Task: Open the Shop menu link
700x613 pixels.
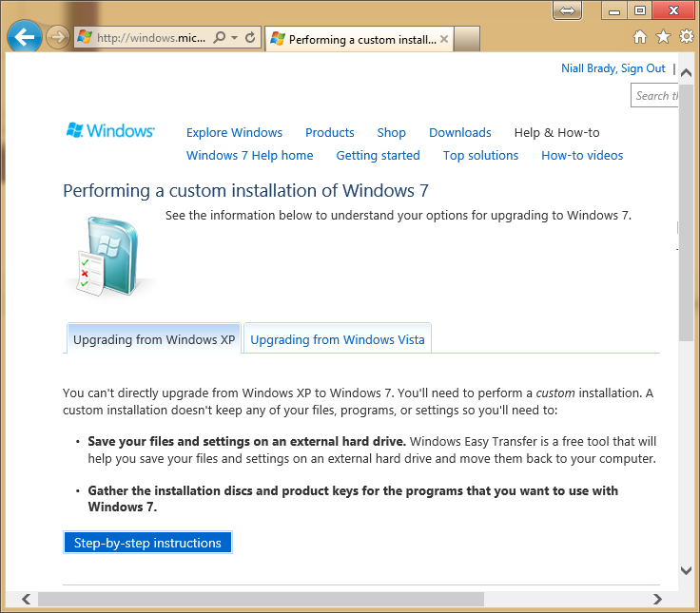Action: (x=391, y=132)
